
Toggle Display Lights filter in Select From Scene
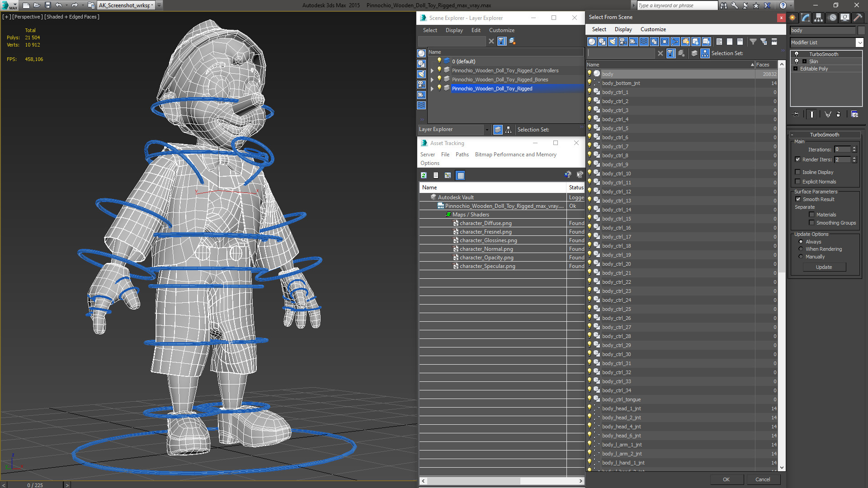click(x=613, y=42)
